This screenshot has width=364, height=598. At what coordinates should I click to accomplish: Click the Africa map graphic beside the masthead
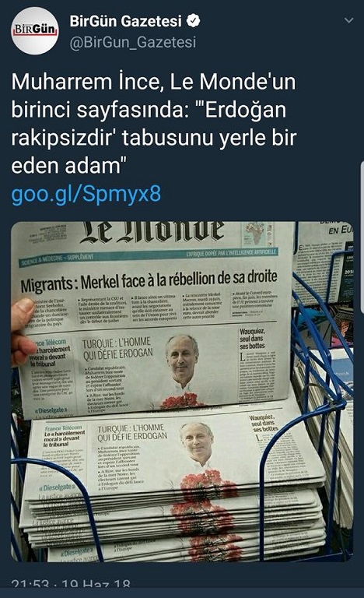point(257,232)
